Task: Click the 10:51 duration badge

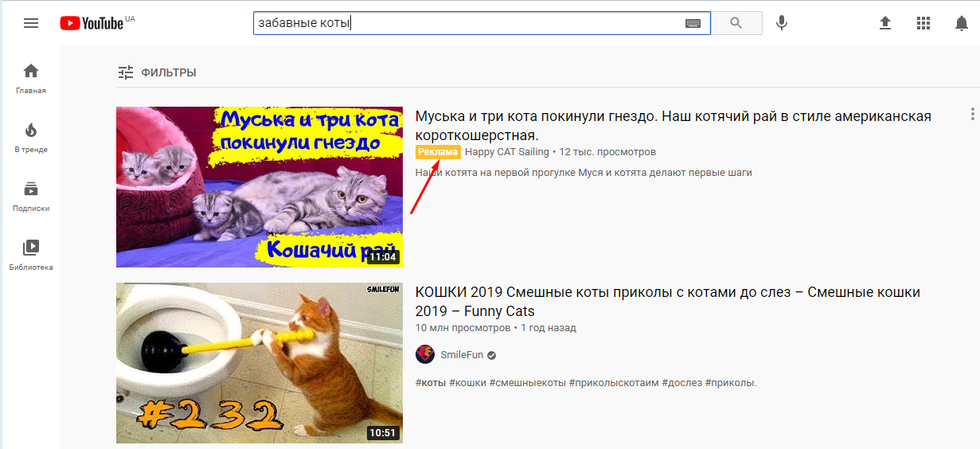Action: coord(383,433)
